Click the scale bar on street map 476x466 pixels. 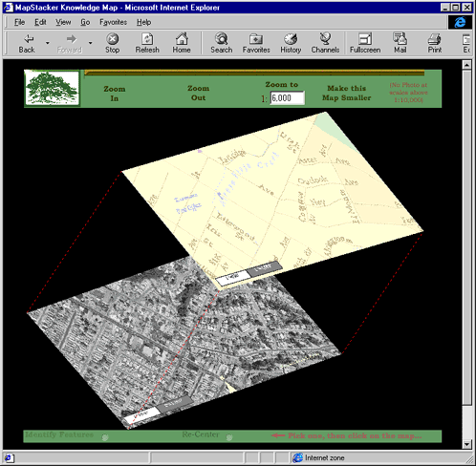point(249,273)
